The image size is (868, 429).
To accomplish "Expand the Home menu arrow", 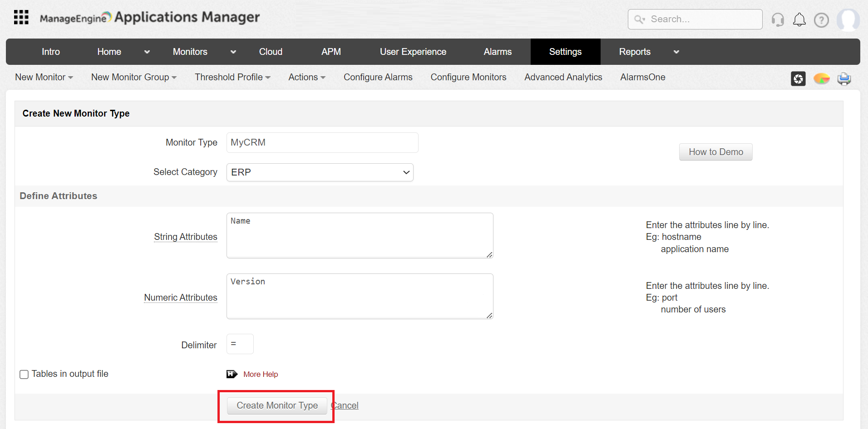I will [x=147, y=52].
